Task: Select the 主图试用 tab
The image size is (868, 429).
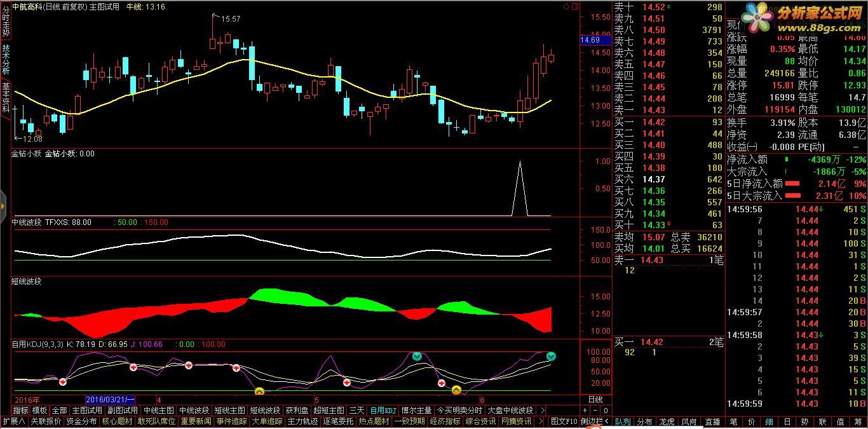Action: (87, 411)
